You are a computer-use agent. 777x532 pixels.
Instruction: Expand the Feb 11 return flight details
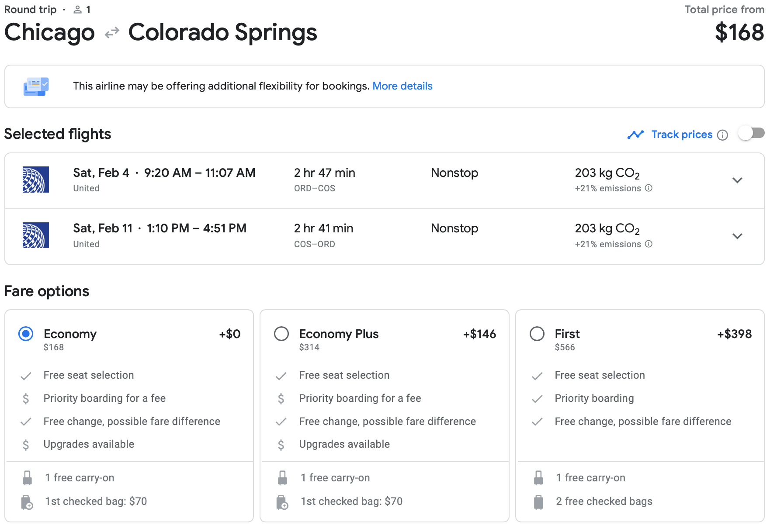click(x=737, y=236)
